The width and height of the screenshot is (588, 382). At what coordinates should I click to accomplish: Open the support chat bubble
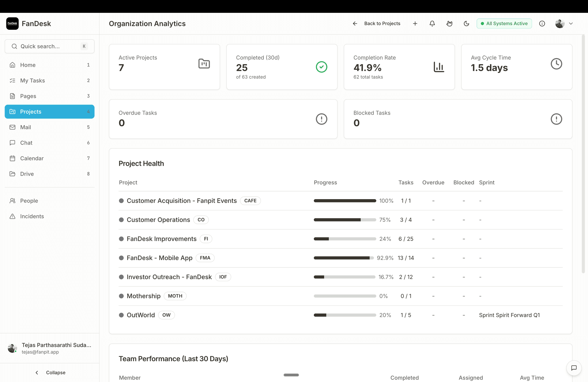click(574, 368)
